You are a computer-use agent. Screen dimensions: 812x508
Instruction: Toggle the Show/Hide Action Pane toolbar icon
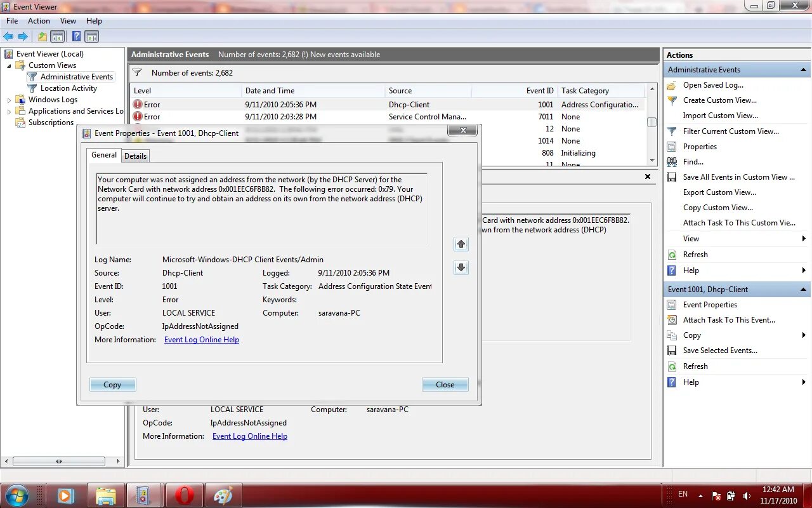coord(92,37)
